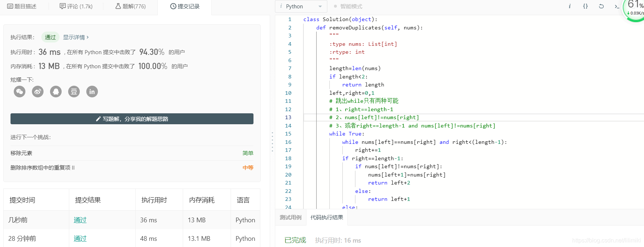Screen dimensions: 644x247
Task: Click the 100.00% memory percentile
Action: click(x=153, y=66)
